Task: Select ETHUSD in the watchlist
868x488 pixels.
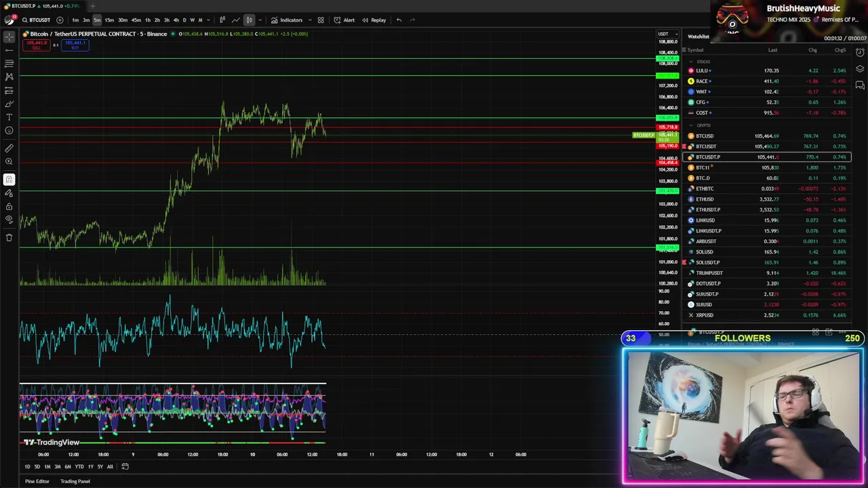Action: pos(767,199)
